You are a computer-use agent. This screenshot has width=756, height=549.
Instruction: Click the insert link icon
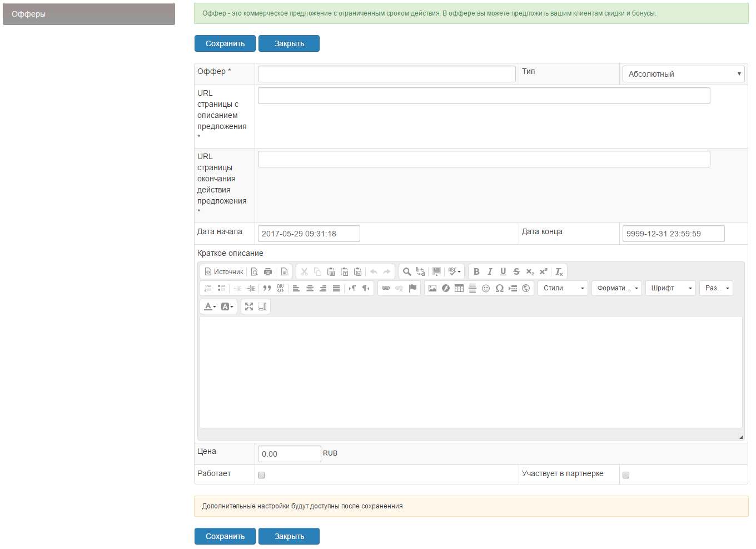pos(386,288)
